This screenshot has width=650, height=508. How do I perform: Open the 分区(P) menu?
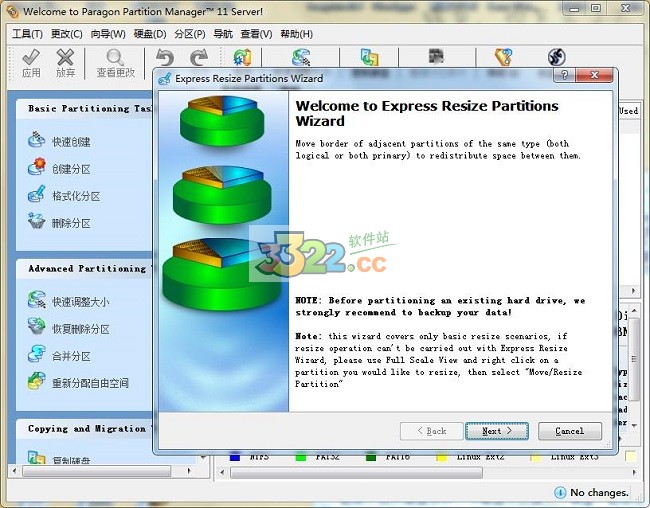tap(190, 34)
